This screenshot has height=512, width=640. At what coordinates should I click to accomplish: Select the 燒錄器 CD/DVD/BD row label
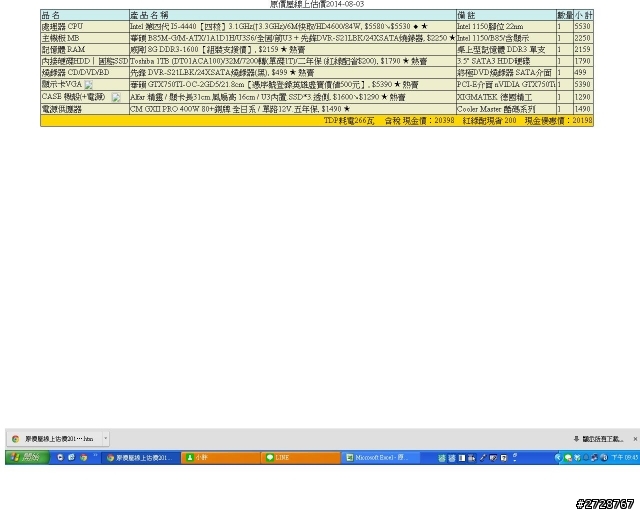[x=76, y=72]
